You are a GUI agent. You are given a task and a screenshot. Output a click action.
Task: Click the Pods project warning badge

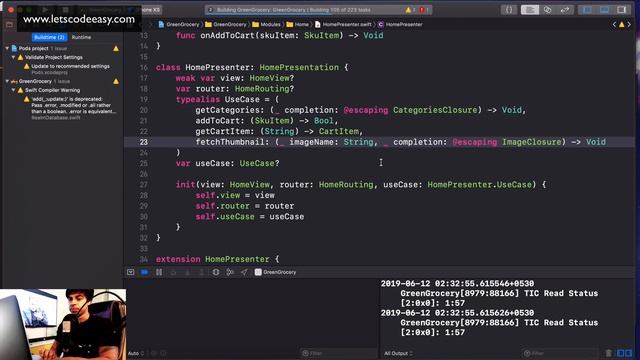pos(116,49)
